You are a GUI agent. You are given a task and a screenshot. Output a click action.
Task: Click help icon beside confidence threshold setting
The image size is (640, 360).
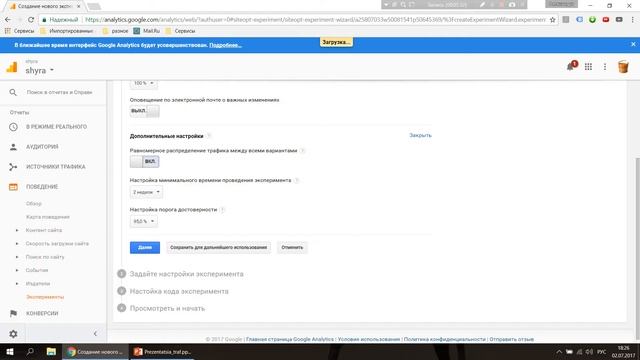point(222,210)
